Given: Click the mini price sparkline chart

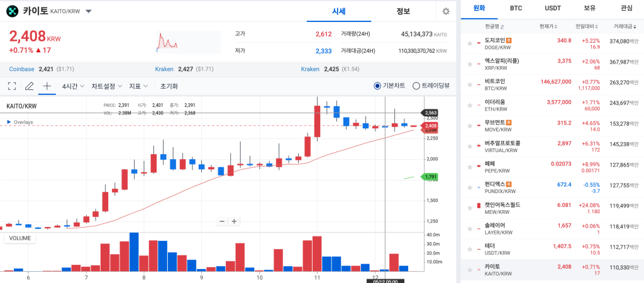Looking at the screenshot, I should click(189, 42).
